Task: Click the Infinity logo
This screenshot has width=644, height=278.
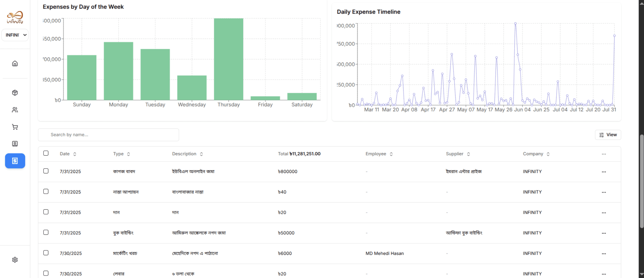Action: coord(15,17)
